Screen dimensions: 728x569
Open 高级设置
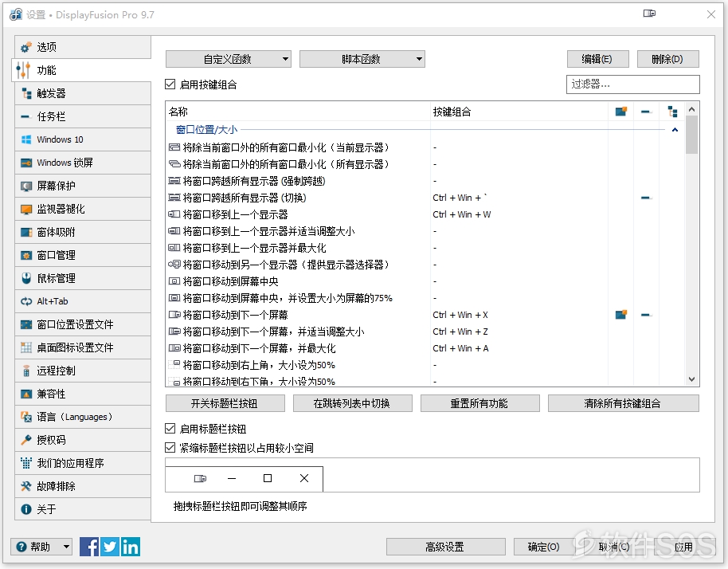(446, 547)
